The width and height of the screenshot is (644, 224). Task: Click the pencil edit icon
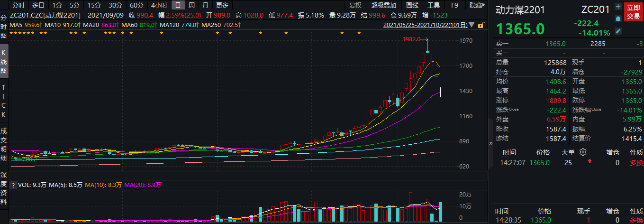[618, 31]
